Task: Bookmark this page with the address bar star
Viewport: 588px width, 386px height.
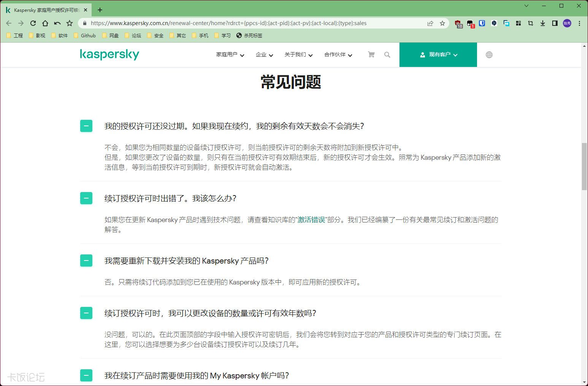Action: 442,23
